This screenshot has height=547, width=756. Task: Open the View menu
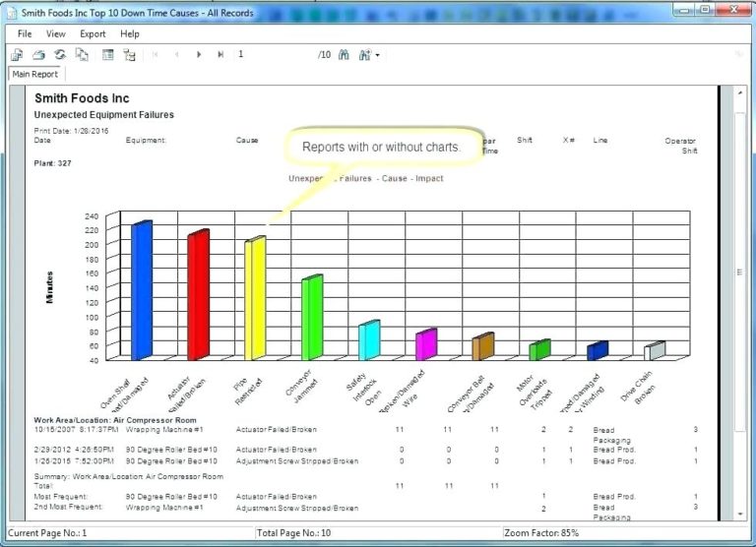56,33
